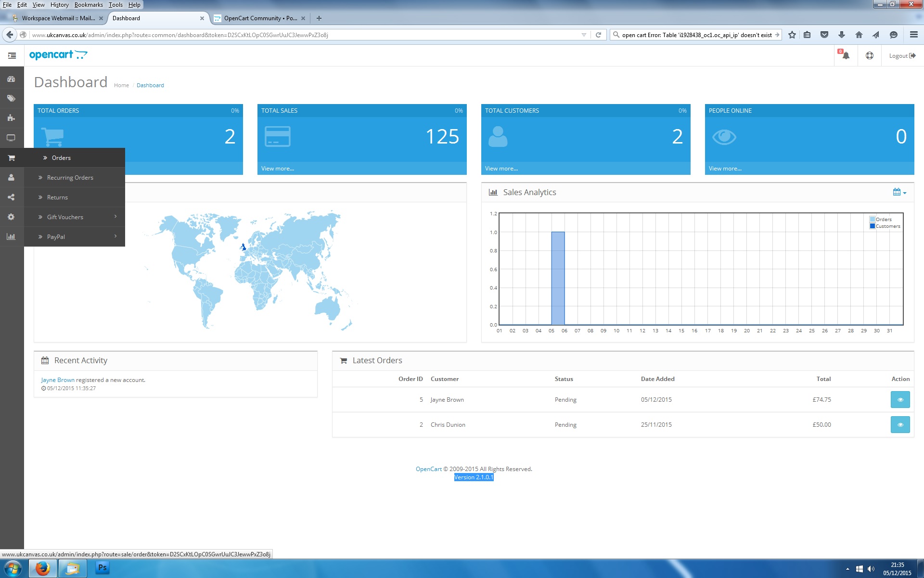This screenshot has height=578, width=924.
Task: Open the Extensions puzzle sidebar icon
Action: click(x=11, y=118)
